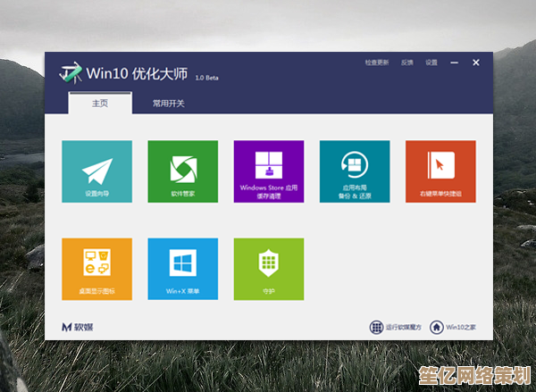Open the Win10之家 home link
The height and width of the screenshot is (392, 536).
click(x=453, y=327)
